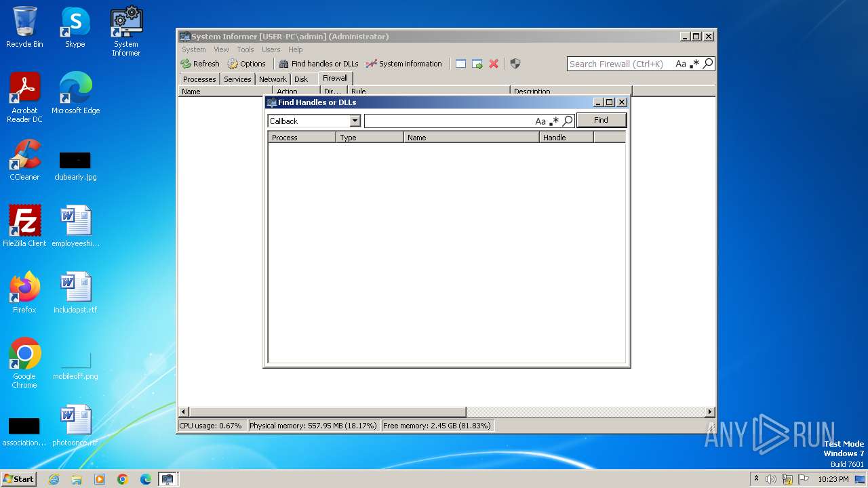This screenshot has width=868, height=488.
Task: Click the red X terminate icon
Action: 494,64
